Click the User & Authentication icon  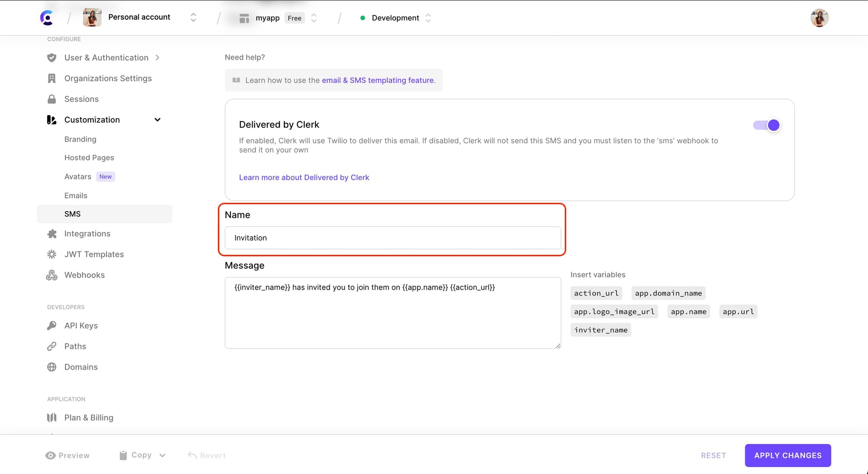click(x=51, y=57)
